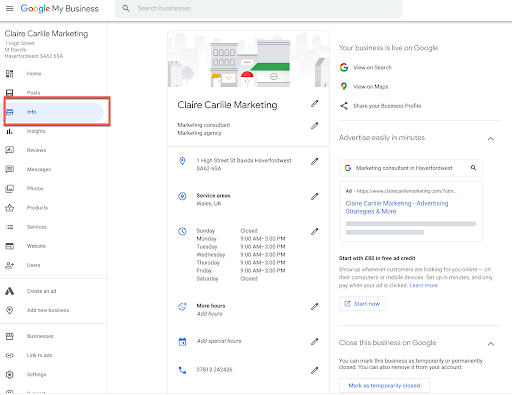Click the Products basket icon
Screen dimensions: 512x395
point(10,208)
